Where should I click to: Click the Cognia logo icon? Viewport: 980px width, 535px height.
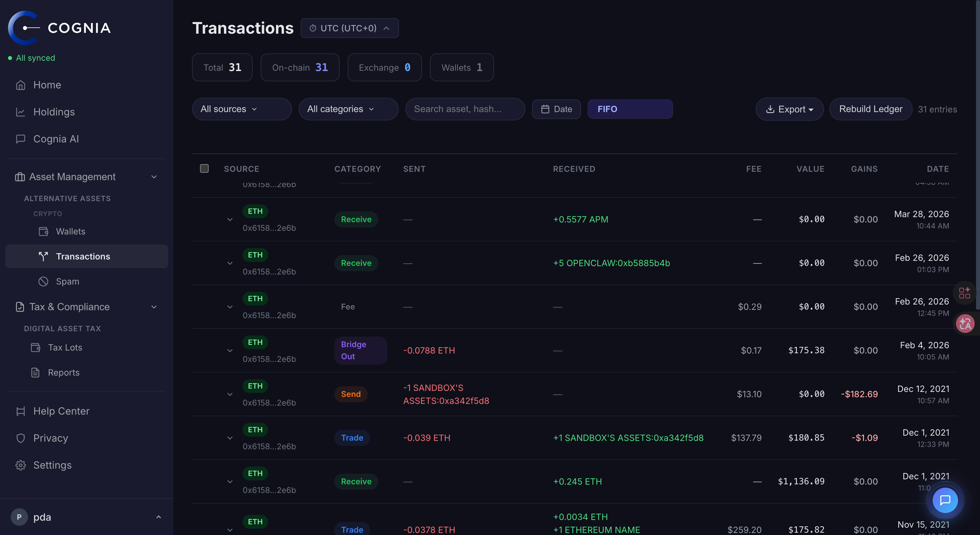(24, 28)
